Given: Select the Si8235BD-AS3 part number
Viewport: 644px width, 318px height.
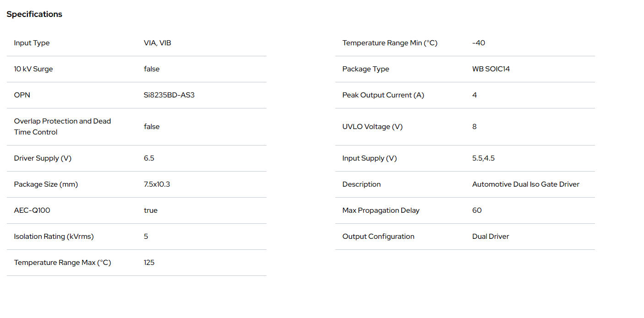Looking at the screenshot, I should [169, 95].
